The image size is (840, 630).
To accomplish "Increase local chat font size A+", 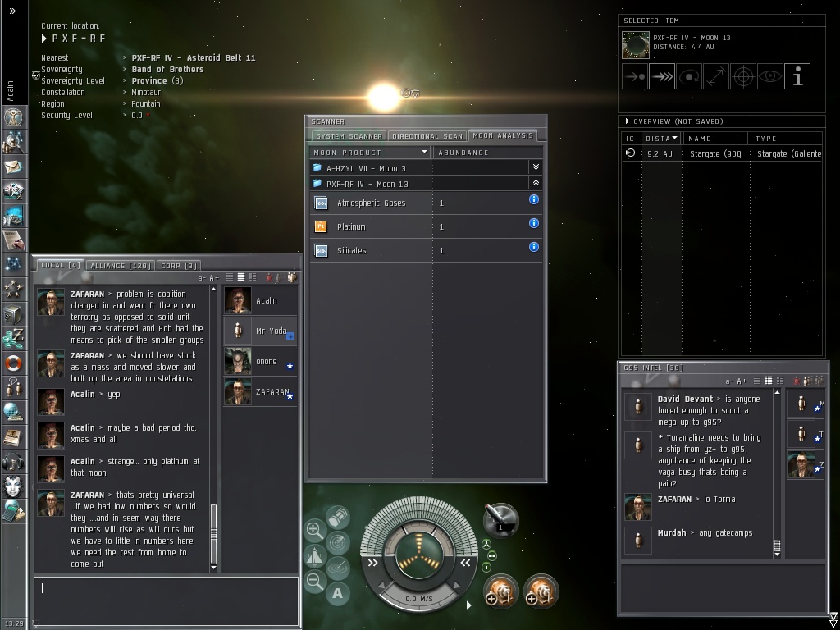I will tap(214, 277).
